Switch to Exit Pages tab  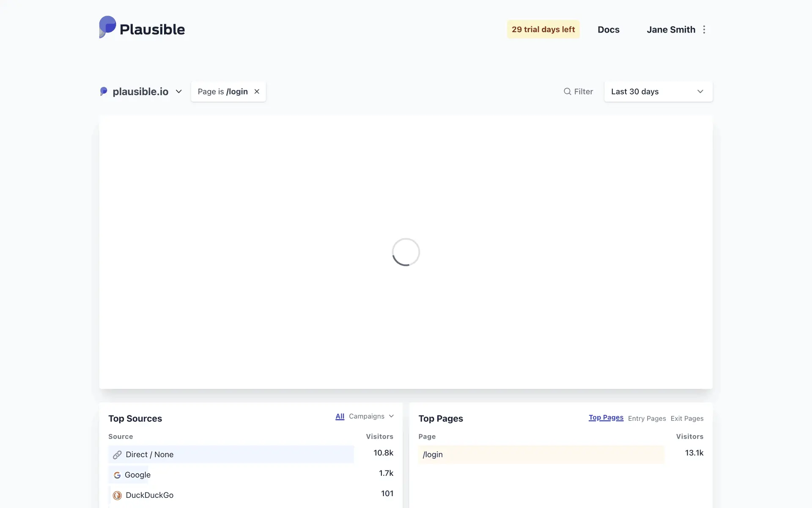click(687, 418)
